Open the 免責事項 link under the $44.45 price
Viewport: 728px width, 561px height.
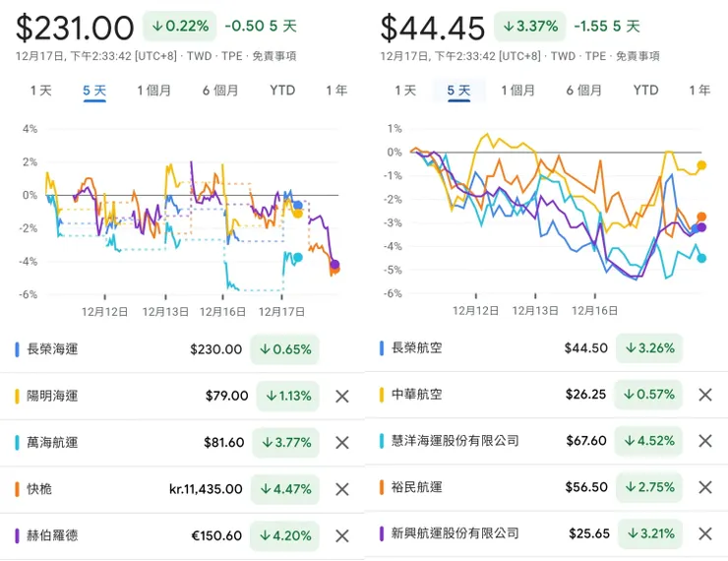tap(637, 56)
